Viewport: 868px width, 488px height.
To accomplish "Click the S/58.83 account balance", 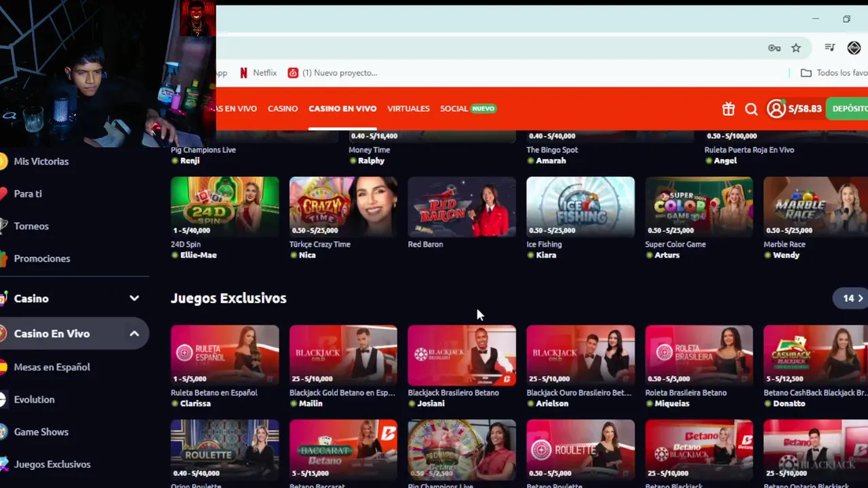I will 805,108.
